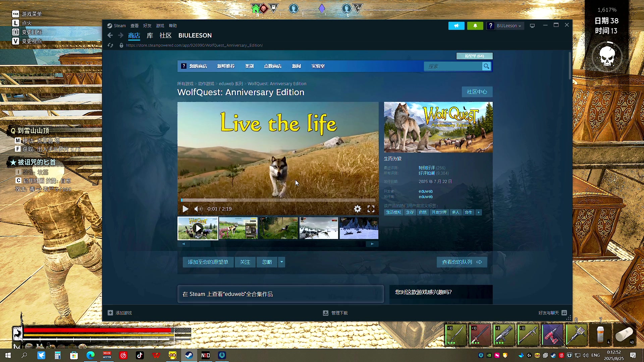Mute the trailer with the speaker icon
Image resolution: width=644 pixels, height=362 pixels.
click(198, 209)
